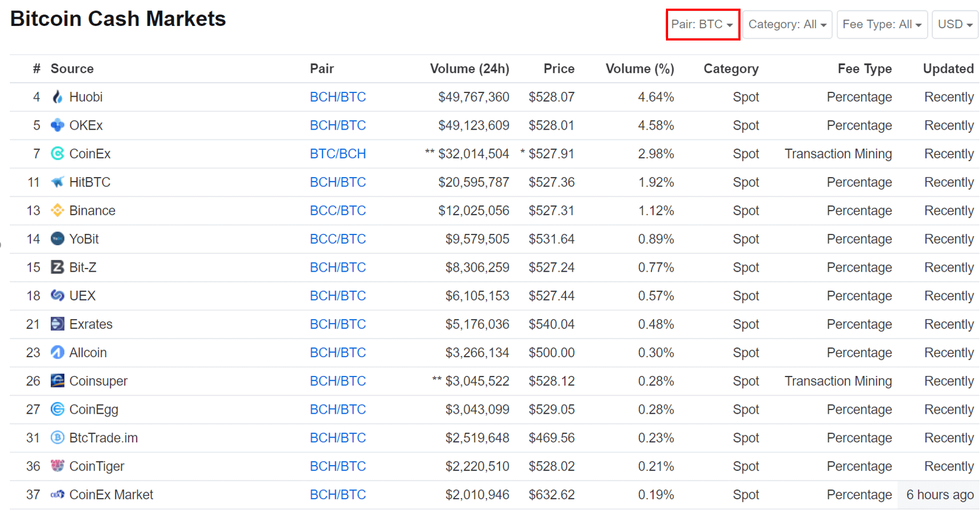Click the 4.64% volume percentage cell

click(x=656, y=97)
